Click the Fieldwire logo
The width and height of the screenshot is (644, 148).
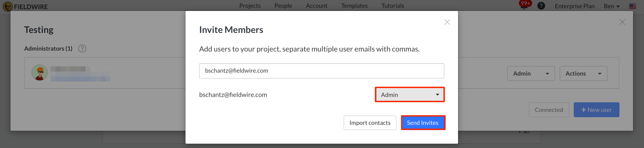[x=25, y=6]
